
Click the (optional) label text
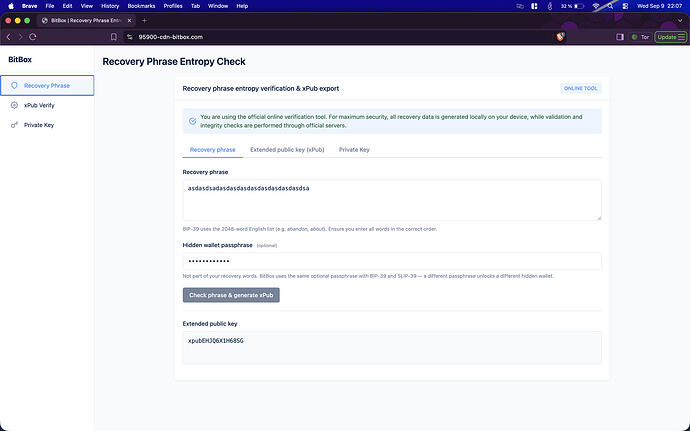coord(267,246)
